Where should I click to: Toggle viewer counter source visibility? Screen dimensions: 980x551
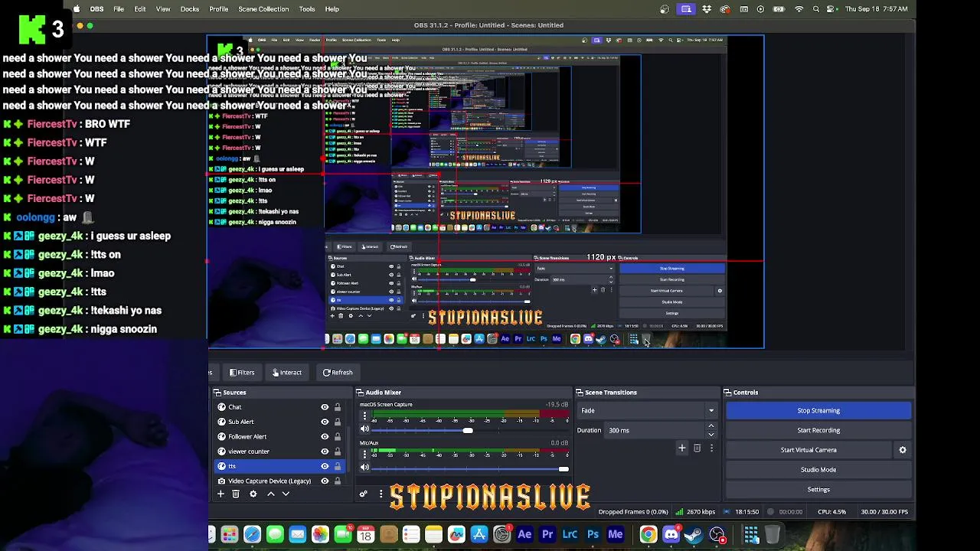point(325,452)
